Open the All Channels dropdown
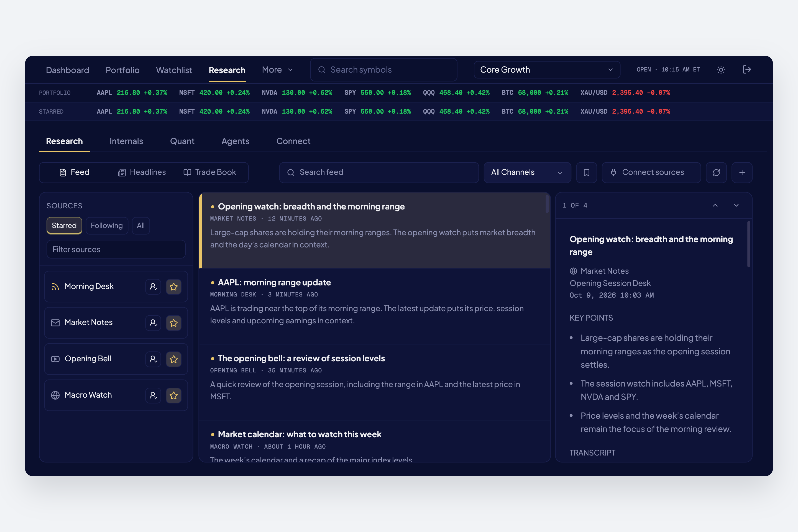The image size is (798, 532). pos(527,172)
